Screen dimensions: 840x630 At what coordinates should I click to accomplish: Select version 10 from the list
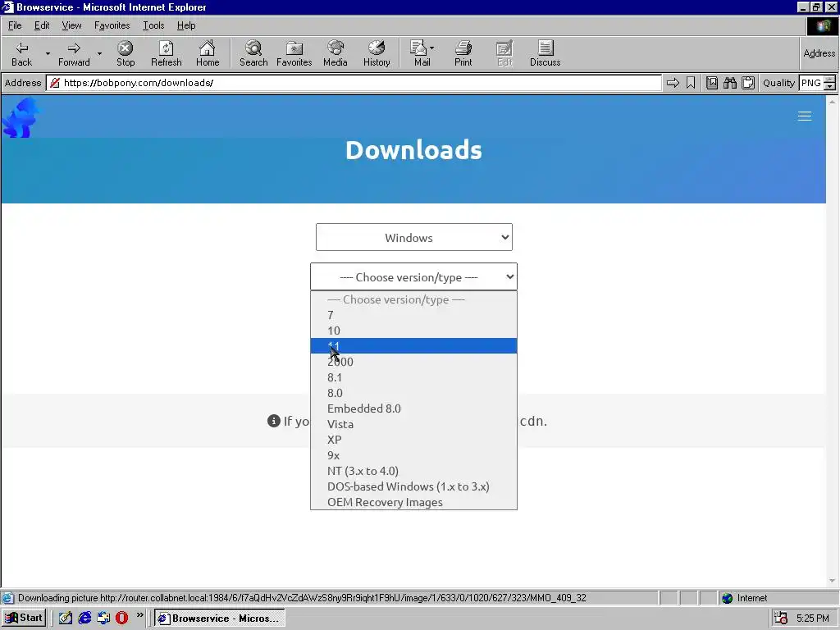pyautogui.click(x=413, y=331)
